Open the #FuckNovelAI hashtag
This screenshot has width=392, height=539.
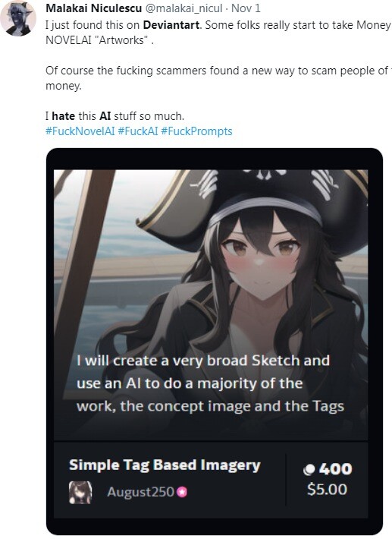[x=80, y=131]
